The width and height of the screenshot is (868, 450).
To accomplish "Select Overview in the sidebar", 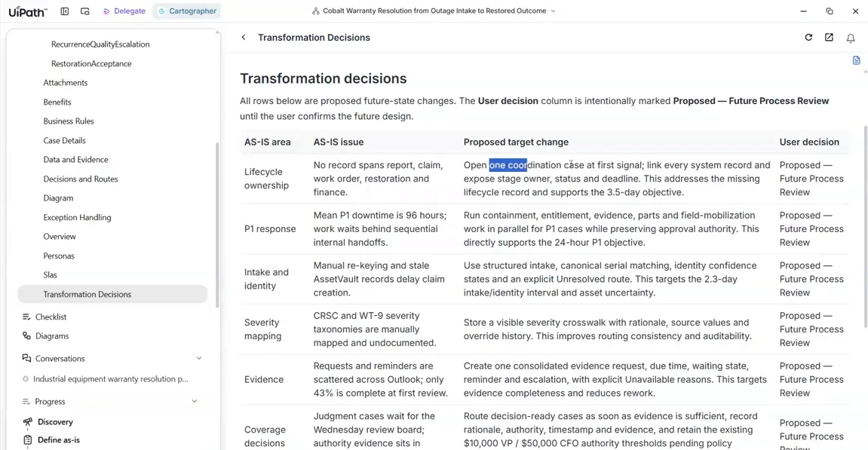I will (x=60, y=237).
